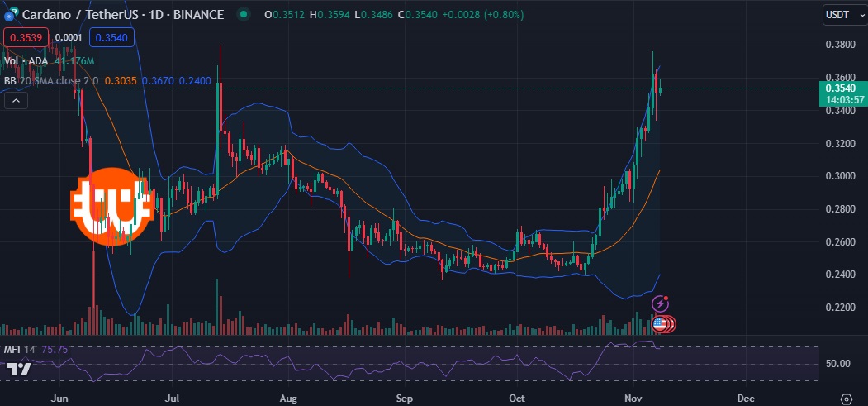Select the BB 20 SMA close indicator legend
868x406 pixels.
[52, 81]
